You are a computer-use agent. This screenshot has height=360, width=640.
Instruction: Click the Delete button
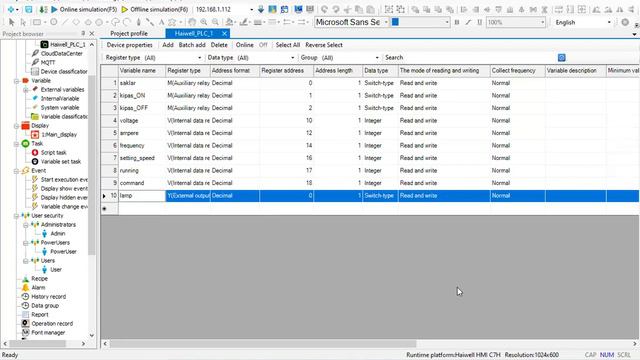point(219,45)
